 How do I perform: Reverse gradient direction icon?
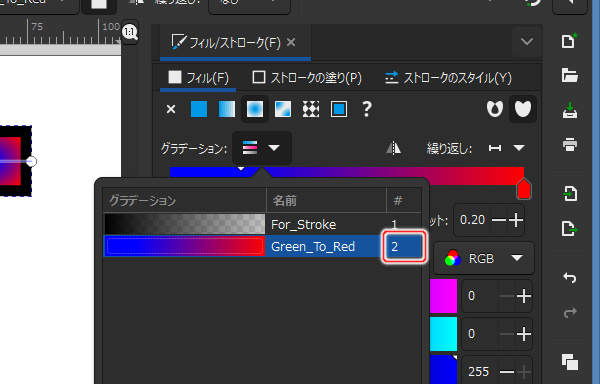[393, 148]
